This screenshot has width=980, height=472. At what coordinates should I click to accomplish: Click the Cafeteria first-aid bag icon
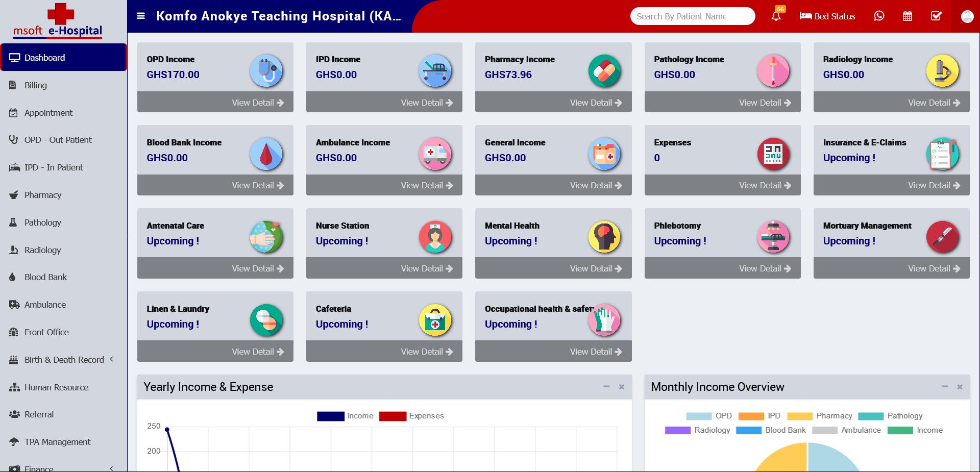click(x=435, y=320)
